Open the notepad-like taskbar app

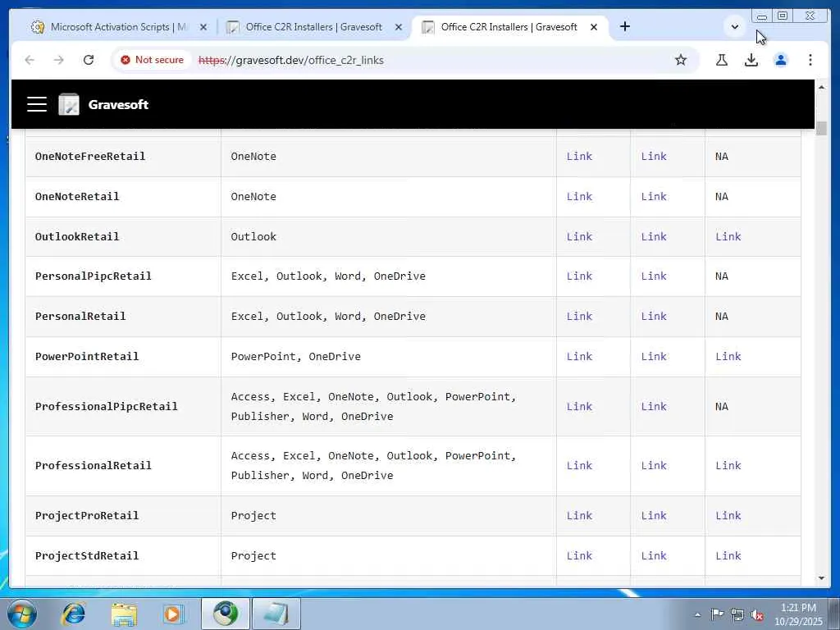coord(276,614)
